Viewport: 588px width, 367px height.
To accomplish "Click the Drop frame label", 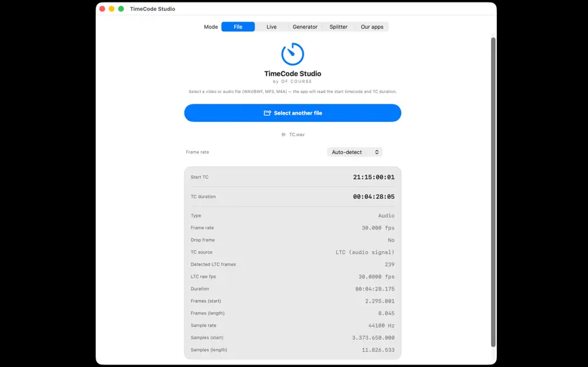I will coord(203,240).
